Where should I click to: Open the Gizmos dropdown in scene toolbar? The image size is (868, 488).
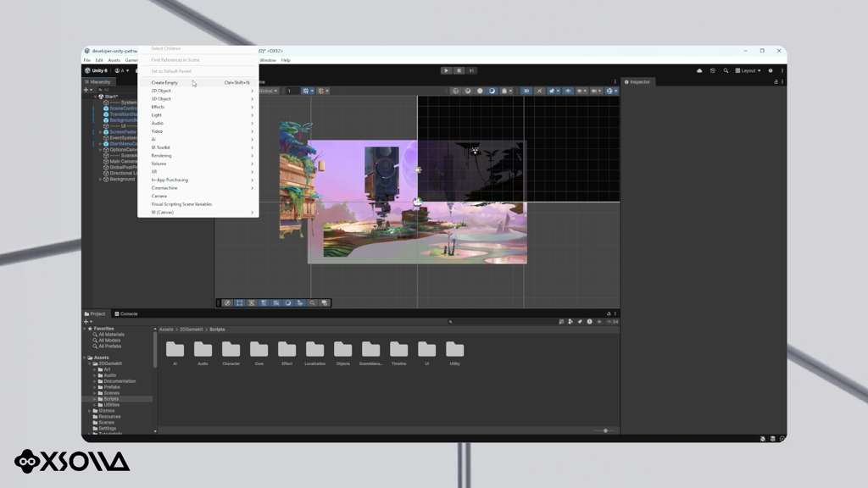[x=611, y=91]
